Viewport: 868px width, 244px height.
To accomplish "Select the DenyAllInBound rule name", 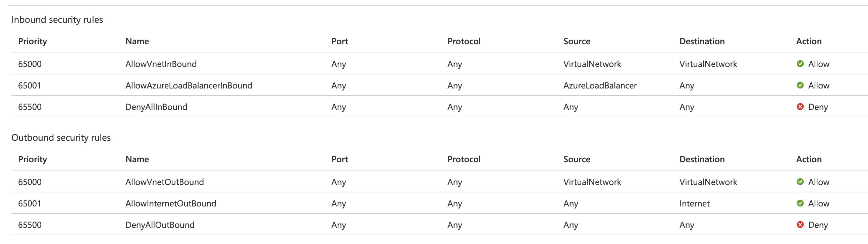I will (156, 107).
